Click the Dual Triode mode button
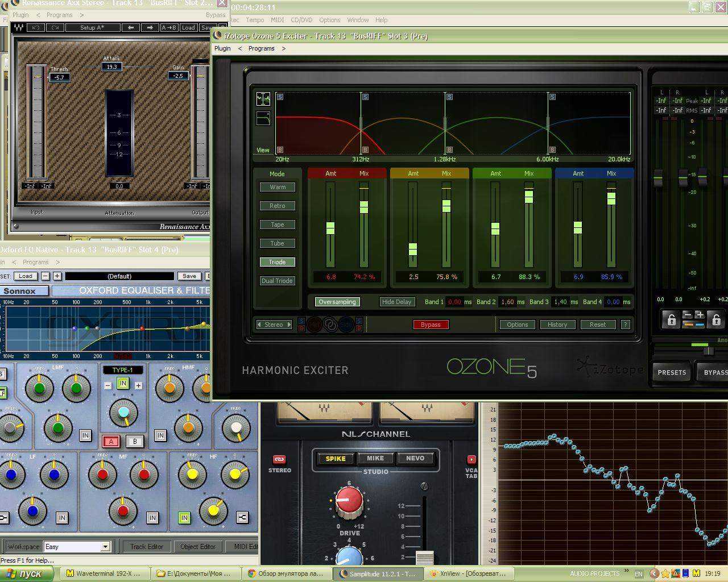Screen dimensions: 728x582 click(277, 281)
